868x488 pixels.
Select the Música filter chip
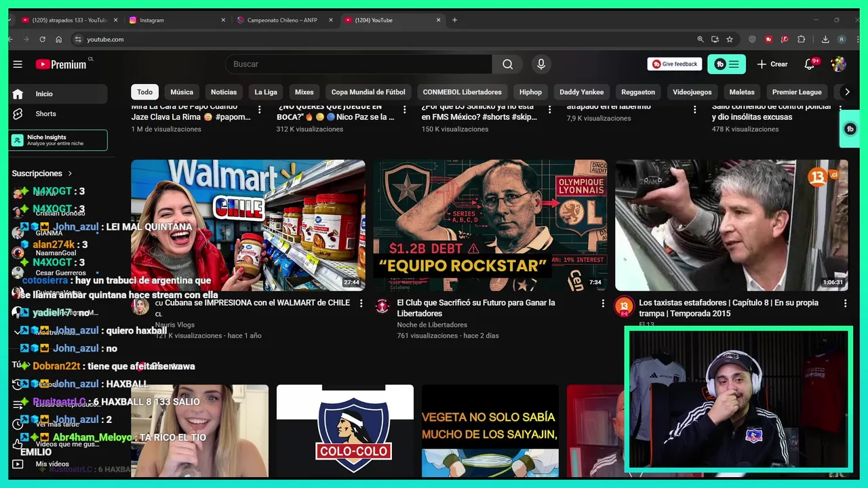[182, 92]
